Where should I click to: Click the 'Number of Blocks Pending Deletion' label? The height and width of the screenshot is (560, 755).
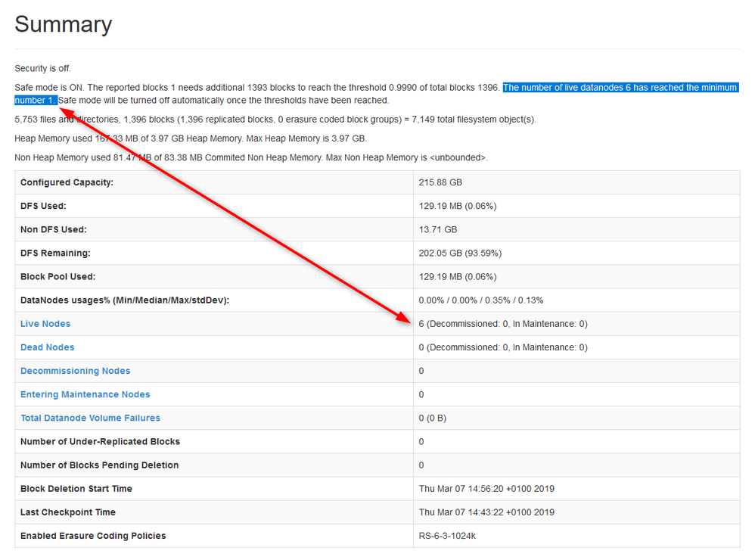pos(99,465)
